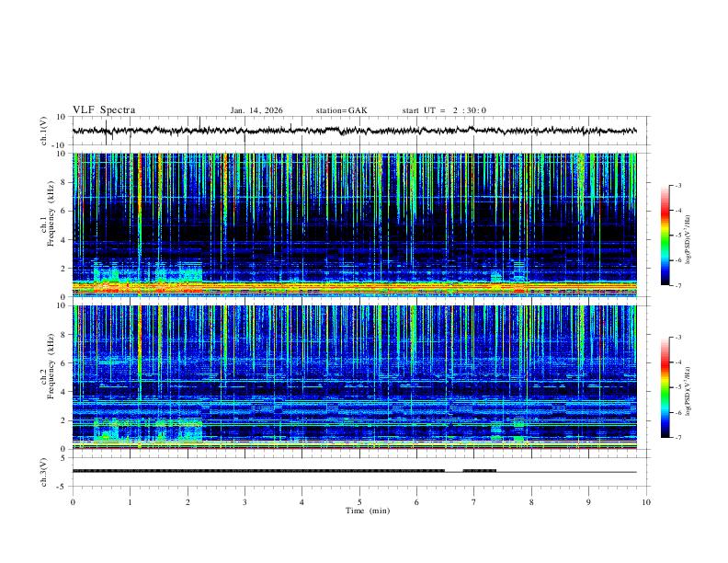728x563 pixels.
Task: Click the ch.1 voltage waveform trace
Action: click(354, 131)
